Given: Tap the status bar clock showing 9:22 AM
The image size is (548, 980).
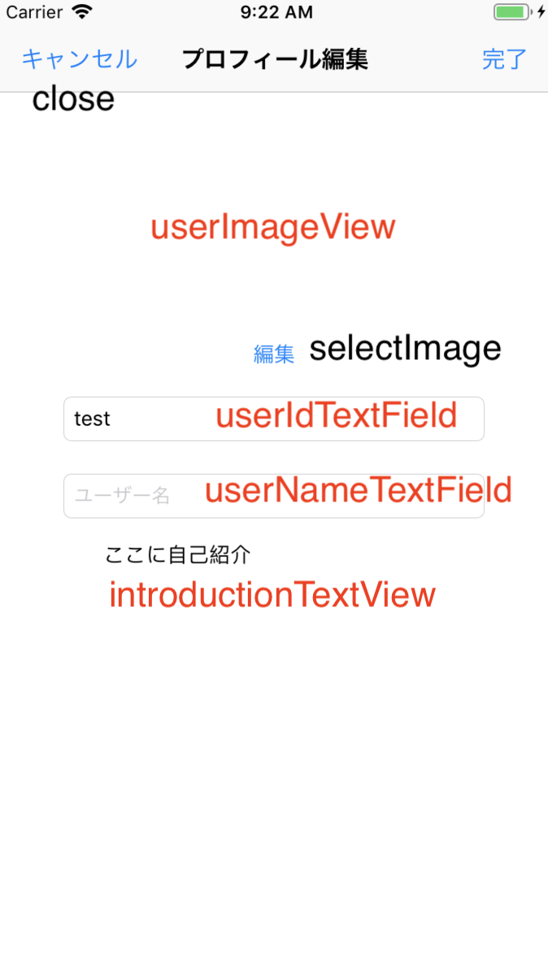Looking at the screenshot, I should 276,11.
